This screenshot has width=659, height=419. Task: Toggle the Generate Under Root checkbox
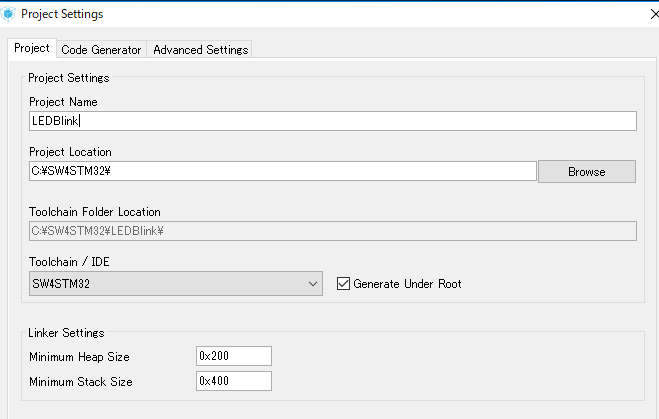(343, 284)
